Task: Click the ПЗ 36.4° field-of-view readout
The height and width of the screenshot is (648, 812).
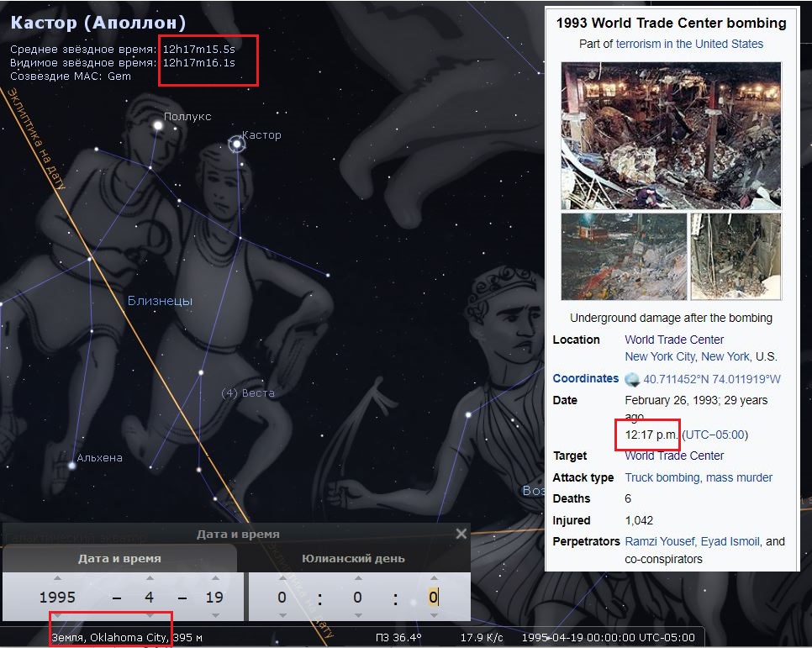Action: point(398,638)
